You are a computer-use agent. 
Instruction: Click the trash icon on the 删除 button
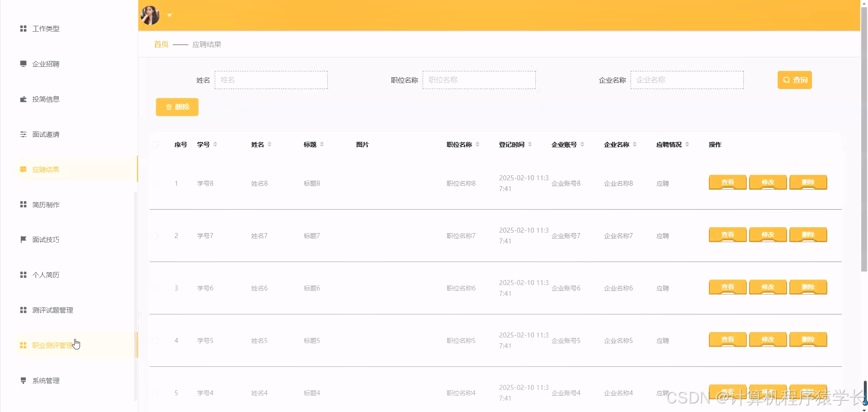tap(168, 107)
